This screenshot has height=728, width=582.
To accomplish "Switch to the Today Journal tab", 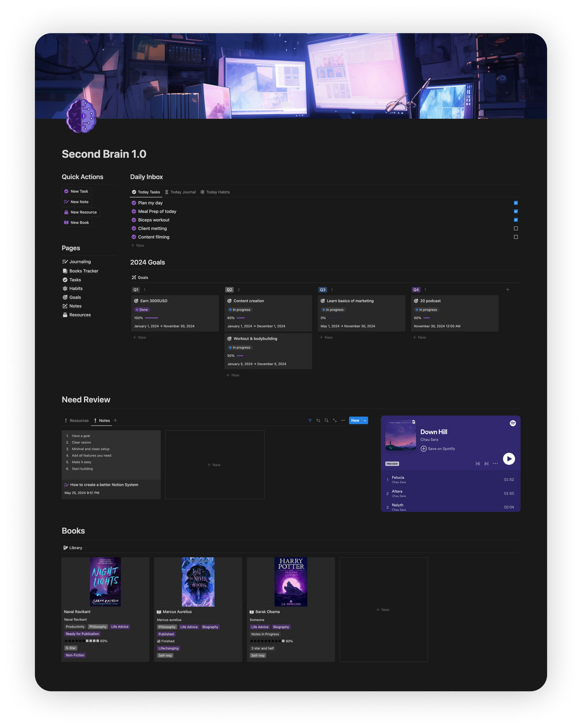I will pyautogui.click(x=180, y=192).
